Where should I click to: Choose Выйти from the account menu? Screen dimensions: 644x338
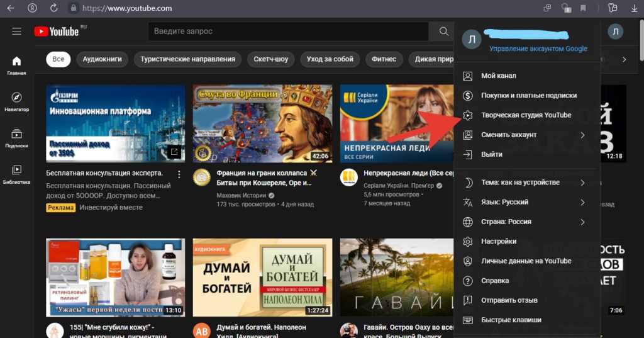[491, 154]
